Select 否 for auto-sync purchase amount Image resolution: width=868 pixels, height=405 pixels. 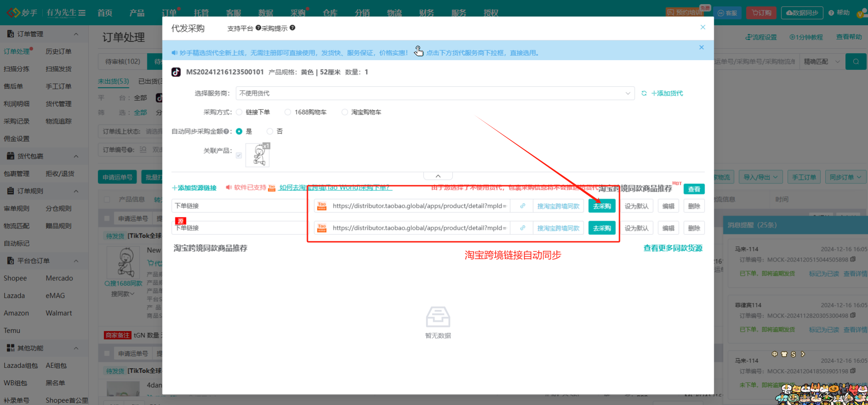(270, 131)
